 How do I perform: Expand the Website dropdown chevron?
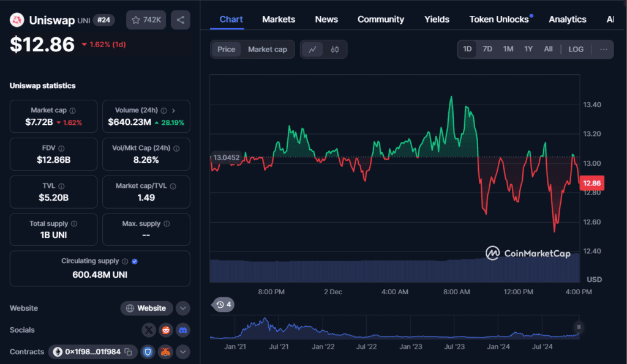point(182,308)
